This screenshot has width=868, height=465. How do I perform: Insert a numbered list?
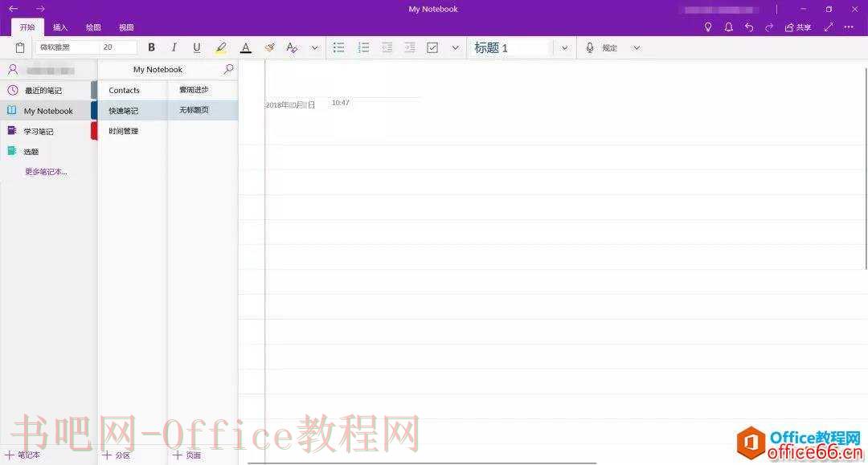(x=363, y=47)
